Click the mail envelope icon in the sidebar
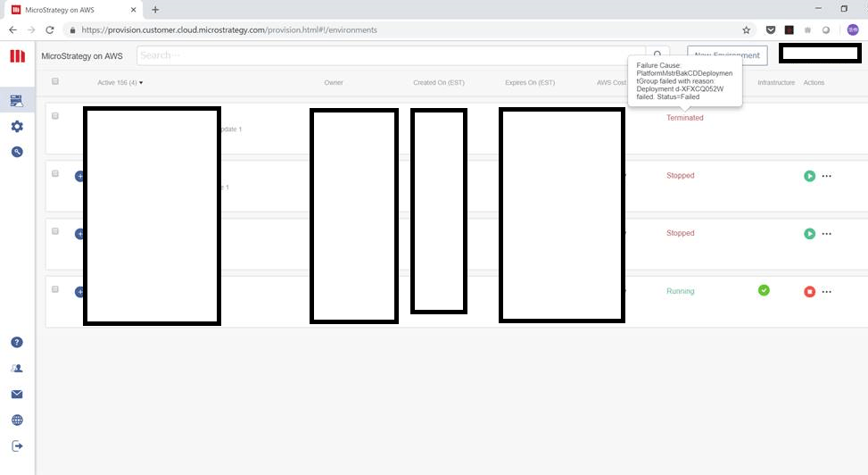 click(17, 394)
